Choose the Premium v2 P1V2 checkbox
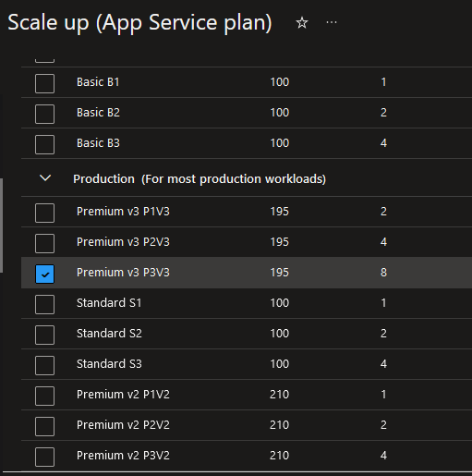472x476 pixels. click(44, 396)
